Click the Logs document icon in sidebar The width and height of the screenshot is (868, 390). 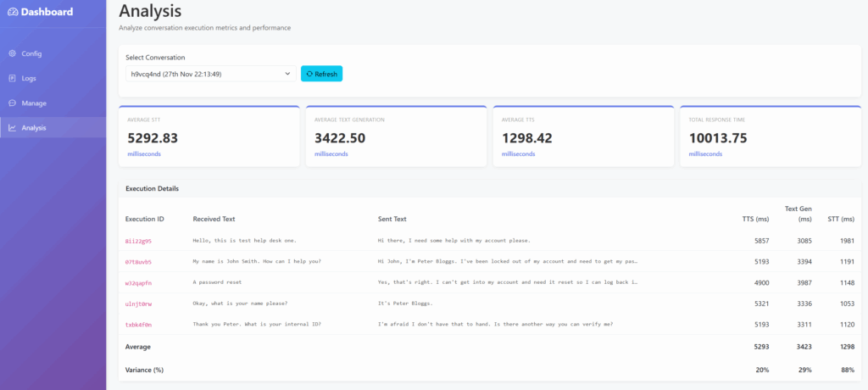pos(12,78)
